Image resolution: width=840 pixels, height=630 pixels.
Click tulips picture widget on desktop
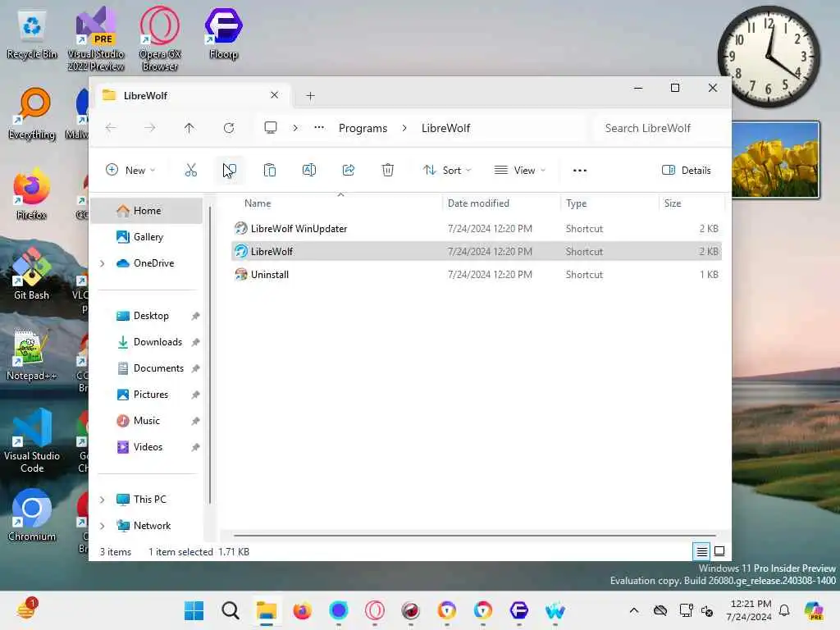[775, 160]
